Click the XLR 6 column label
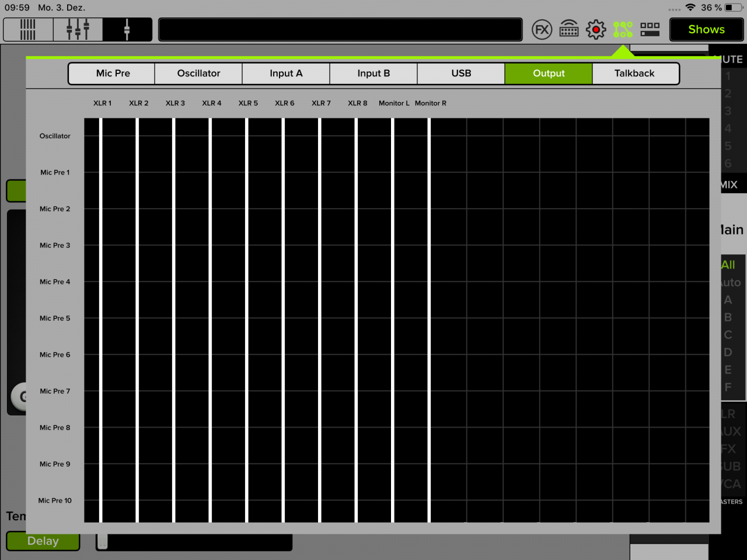 [x=284, y=103]
